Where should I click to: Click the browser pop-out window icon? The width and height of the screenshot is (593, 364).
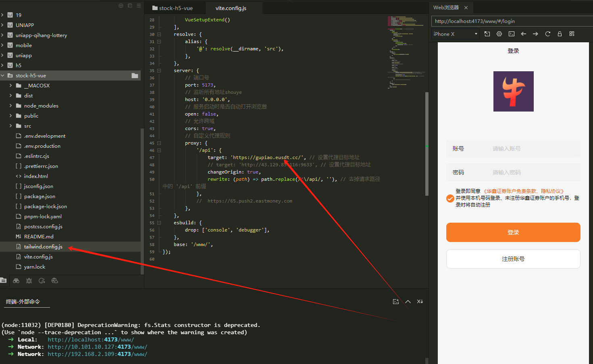pyautogui.click(x=487, y=34)
